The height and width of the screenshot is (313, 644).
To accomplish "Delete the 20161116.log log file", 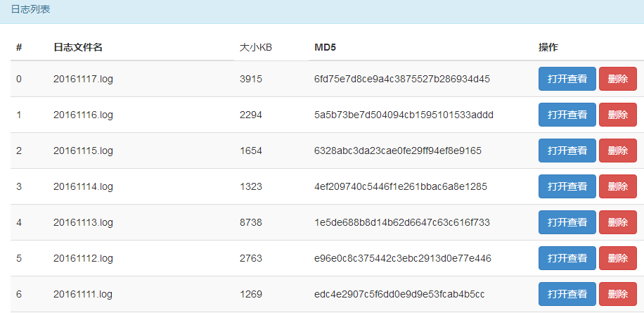I will (x=617, y=115).
